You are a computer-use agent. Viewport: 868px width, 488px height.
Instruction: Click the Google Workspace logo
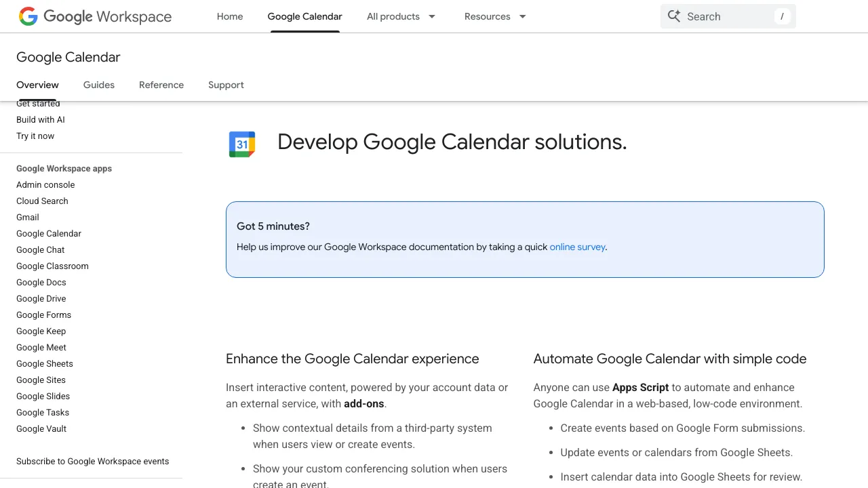coord(95,16)
